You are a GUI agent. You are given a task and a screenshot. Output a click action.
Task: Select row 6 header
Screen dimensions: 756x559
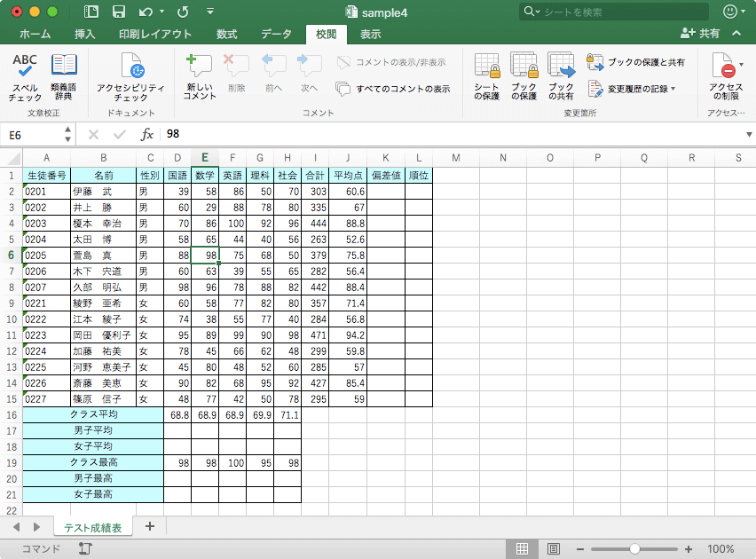point(11,256)
